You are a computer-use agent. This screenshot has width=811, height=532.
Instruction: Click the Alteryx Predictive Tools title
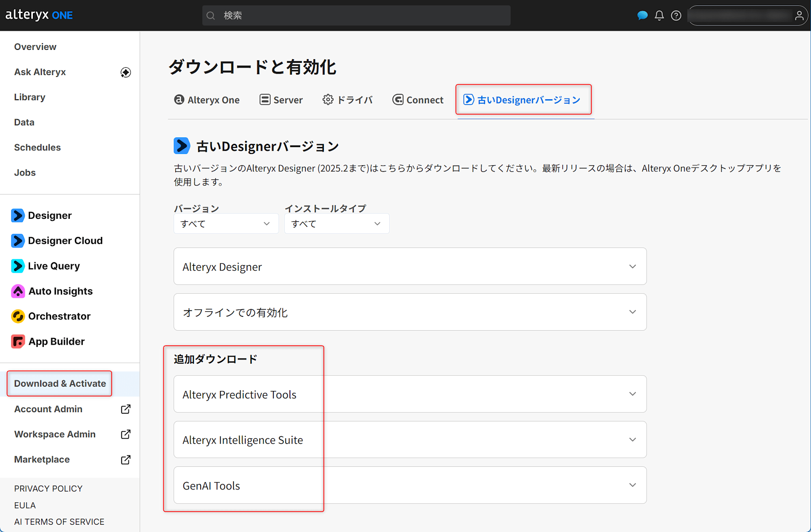[239, 395]
